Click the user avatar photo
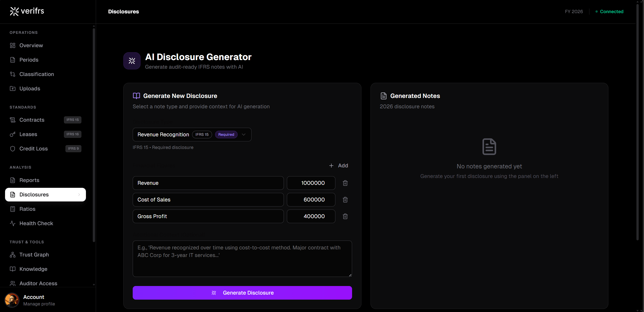 click(x=12, y=300)
